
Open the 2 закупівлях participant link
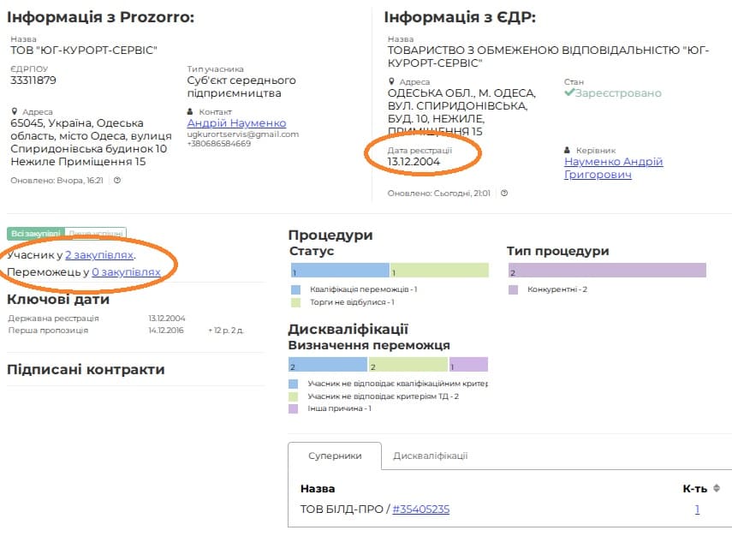(x=99, y=255)
